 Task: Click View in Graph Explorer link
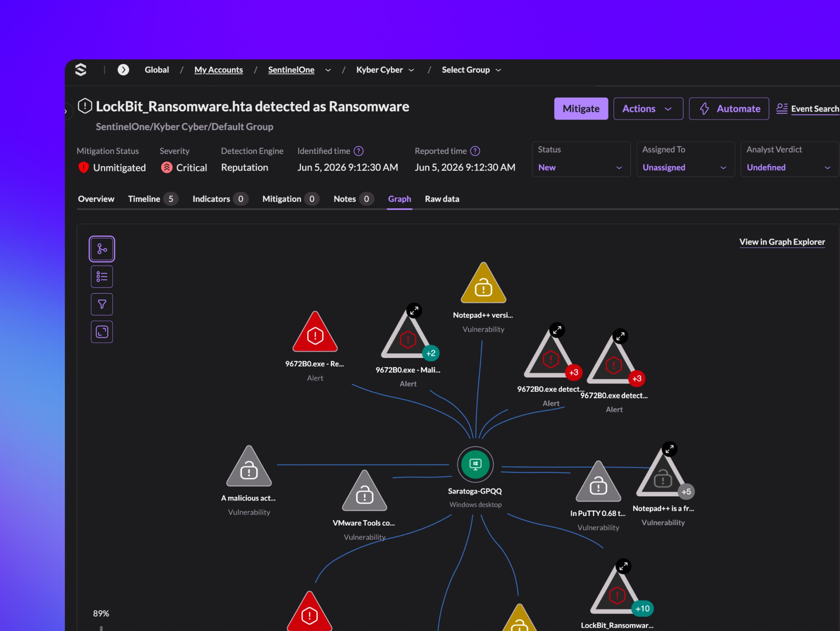782,242
